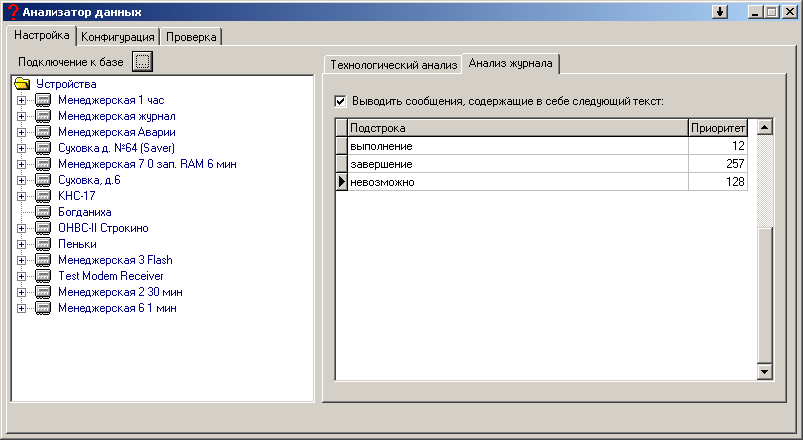Screen dimensions: 803x440
Task: Click the grid scrollbar up arrow
Action: coord(764,127)
